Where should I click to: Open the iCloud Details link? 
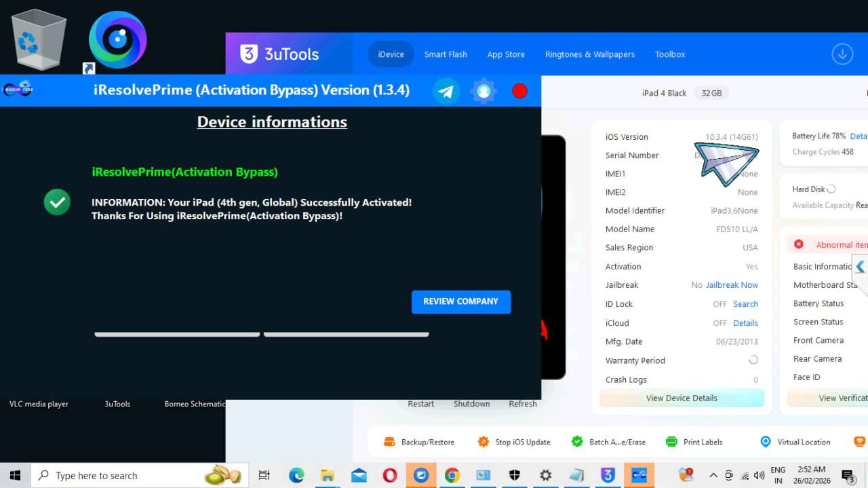point(745,323)
